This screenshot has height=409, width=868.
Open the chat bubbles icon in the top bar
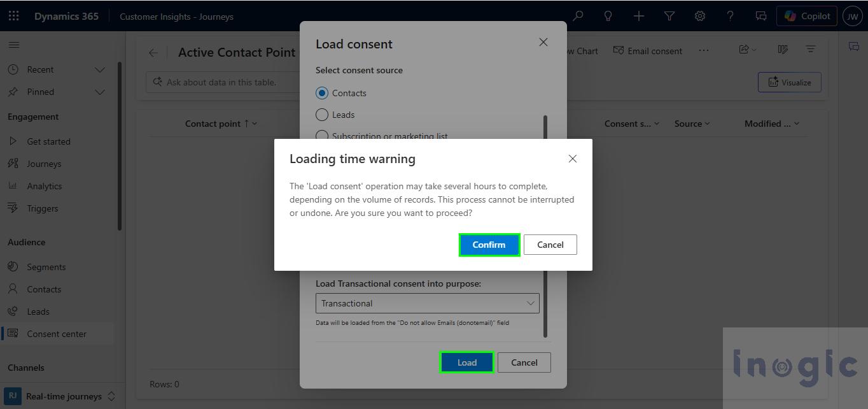point(761,16)
